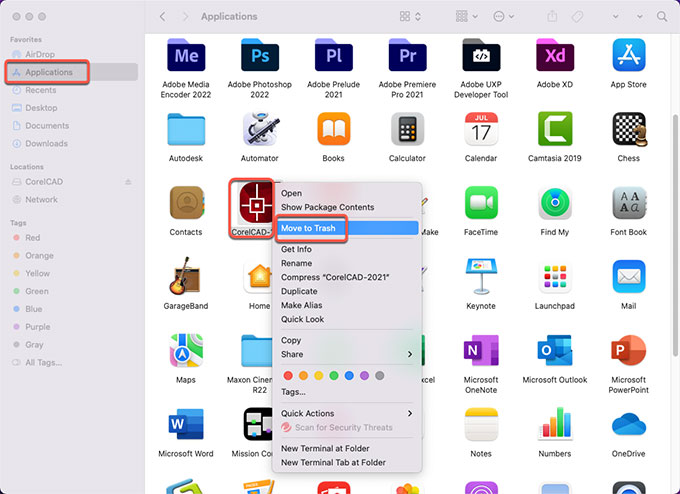Viewport: 680px width, 494px height.
Task: Select the Adobe XD icon
Action: [555, 55]
